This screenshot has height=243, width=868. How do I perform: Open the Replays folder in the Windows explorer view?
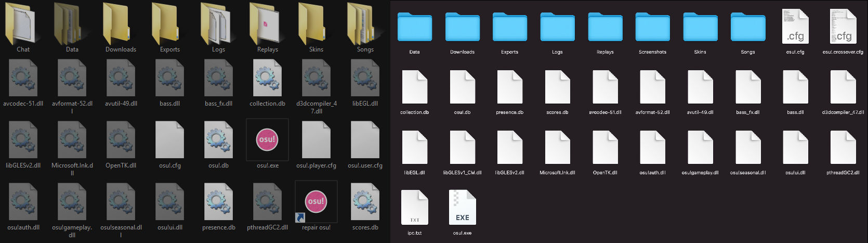pyautogui.click(x=268, y=24)
